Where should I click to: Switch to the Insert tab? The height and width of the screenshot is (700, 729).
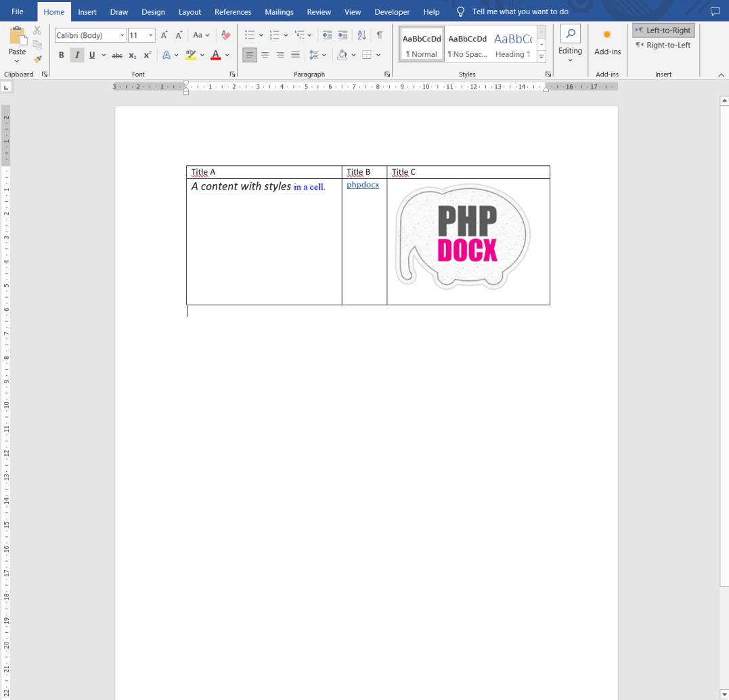pos(87,12)
